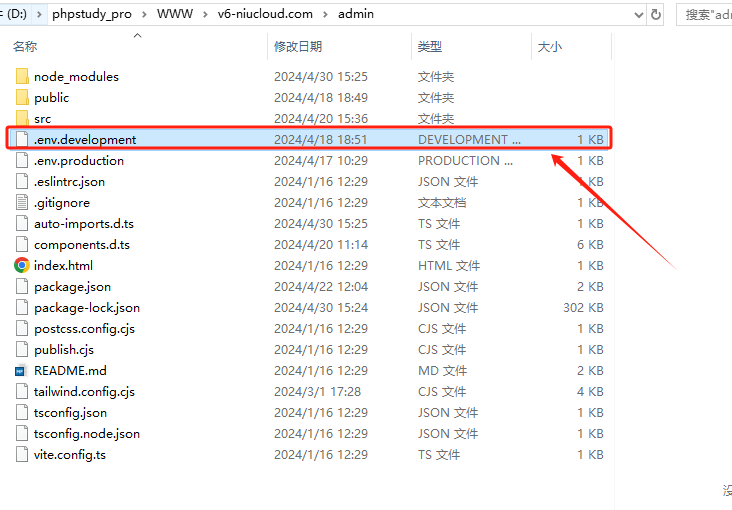The height and width of the screenshot is (510, 732).
Task: Open the address bar history dropdown arrow
Action: point(637,15)
